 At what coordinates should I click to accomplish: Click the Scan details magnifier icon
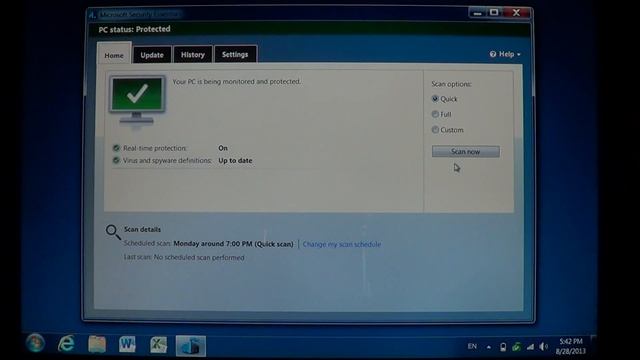tap(113, 232)
